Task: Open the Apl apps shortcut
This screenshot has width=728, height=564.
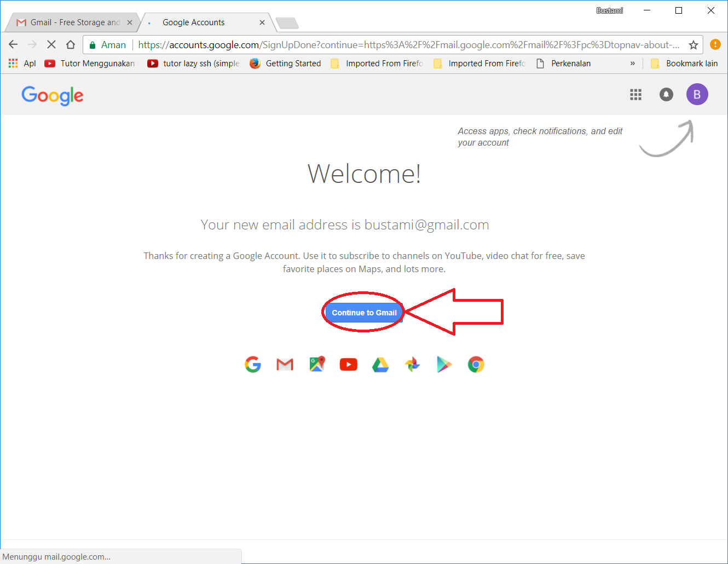Action: coord(22,64)
